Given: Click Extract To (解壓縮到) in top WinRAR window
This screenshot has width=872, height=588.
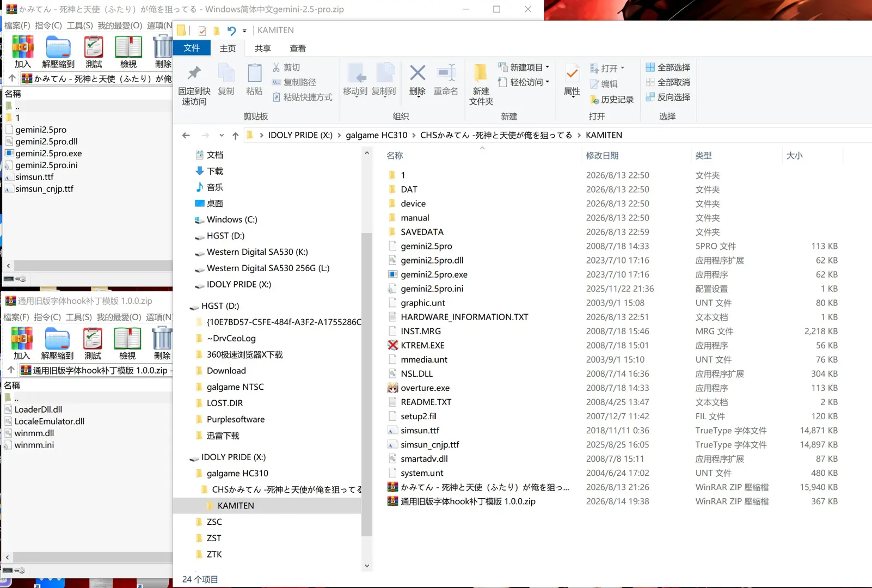Looking at the screenshot, I should point(58,52).
